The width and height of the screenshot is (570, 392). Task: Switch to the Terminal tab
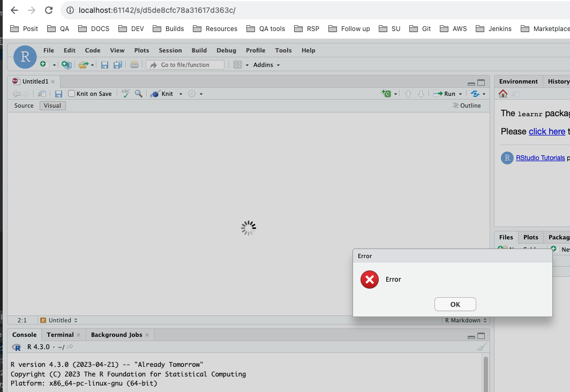tap(59, 334)
